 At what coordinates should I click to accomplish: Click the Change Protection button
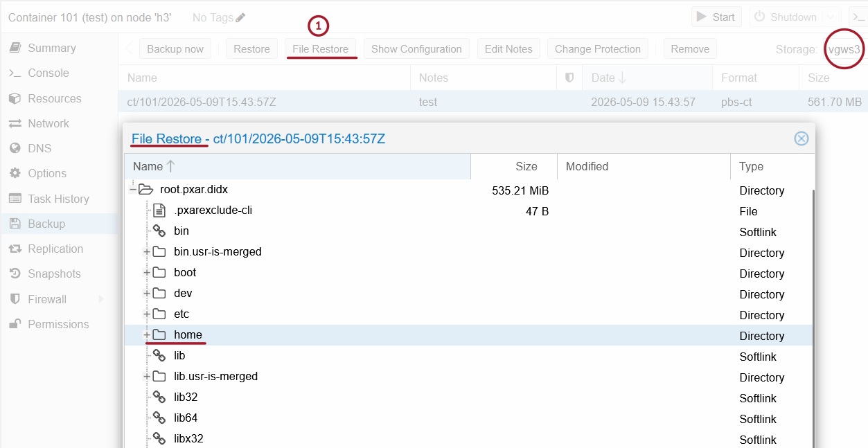[x=598, y=49]
